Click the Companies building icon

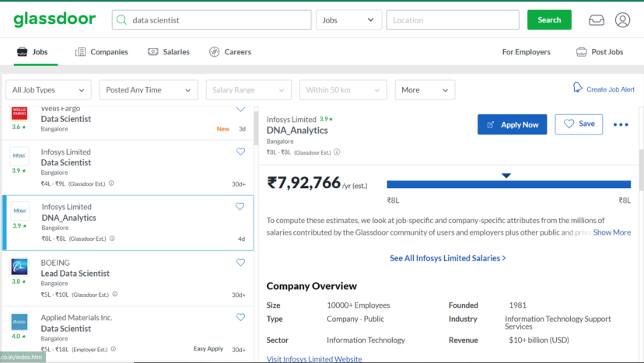click(x=81, y=52)
